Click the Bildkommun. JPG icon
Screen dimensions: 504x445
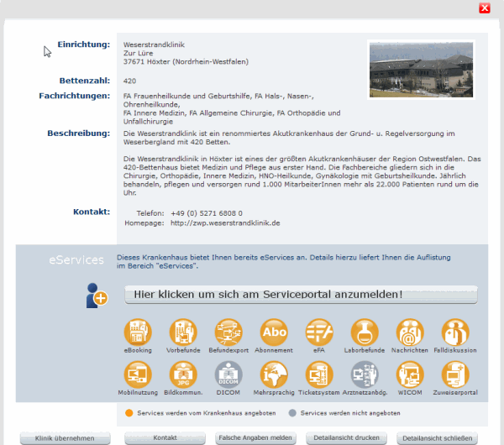183,374
